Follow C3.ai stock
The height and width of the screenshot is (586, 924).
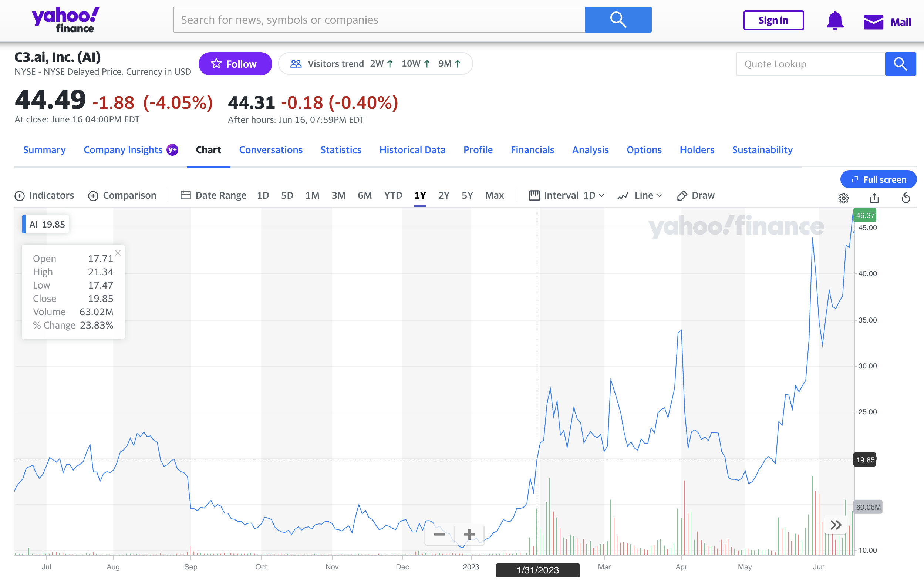tap(235, 64)
